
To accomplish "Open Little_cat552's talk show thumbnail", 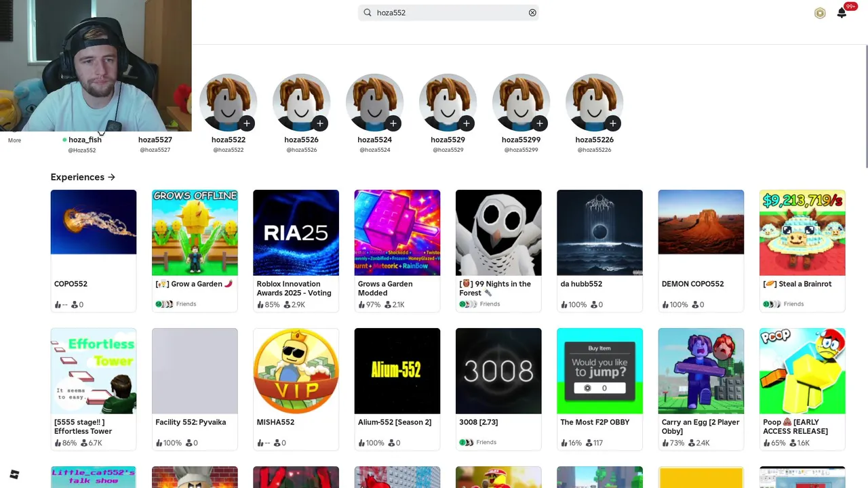I will pos(94,477).
